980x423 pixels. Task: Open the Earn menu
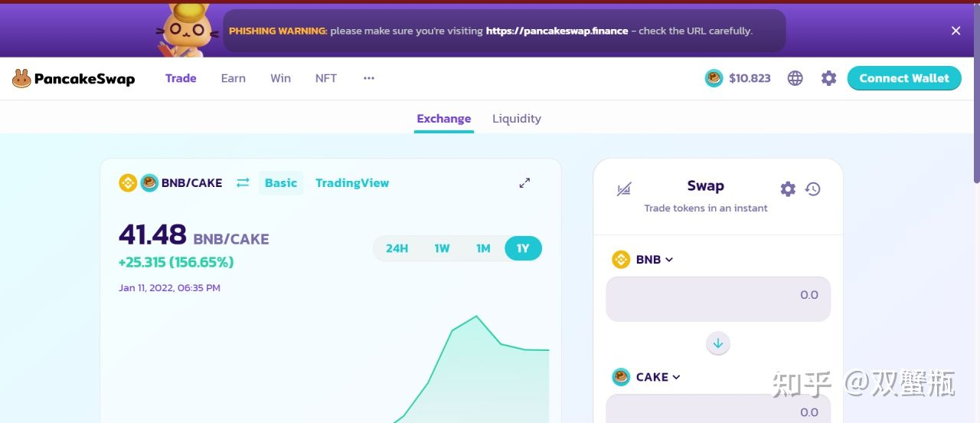pyautogui.click(x=233, y=78)
